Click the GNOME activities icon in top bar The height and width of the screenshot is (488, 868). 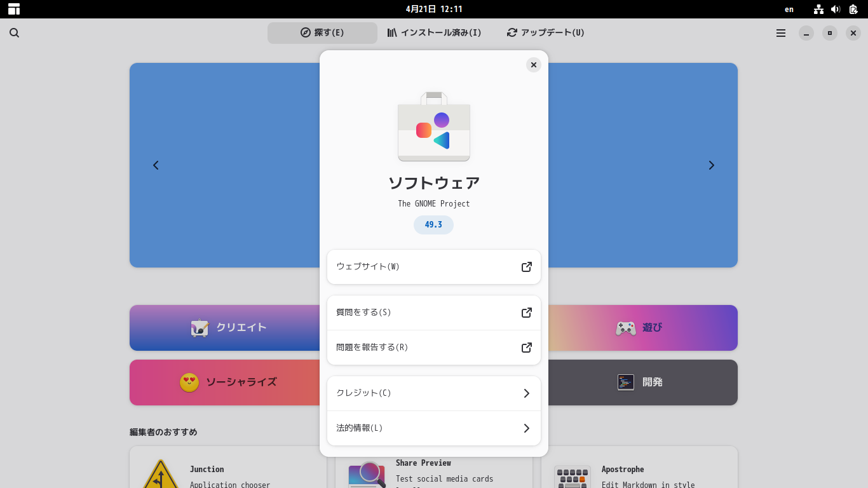(x=14, y=9)
